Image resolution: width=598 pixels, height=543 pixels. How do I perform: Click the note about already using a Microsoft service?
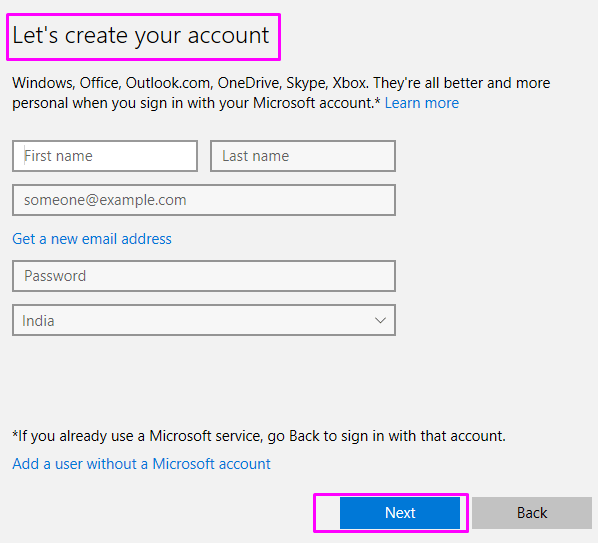pos(259,436)
